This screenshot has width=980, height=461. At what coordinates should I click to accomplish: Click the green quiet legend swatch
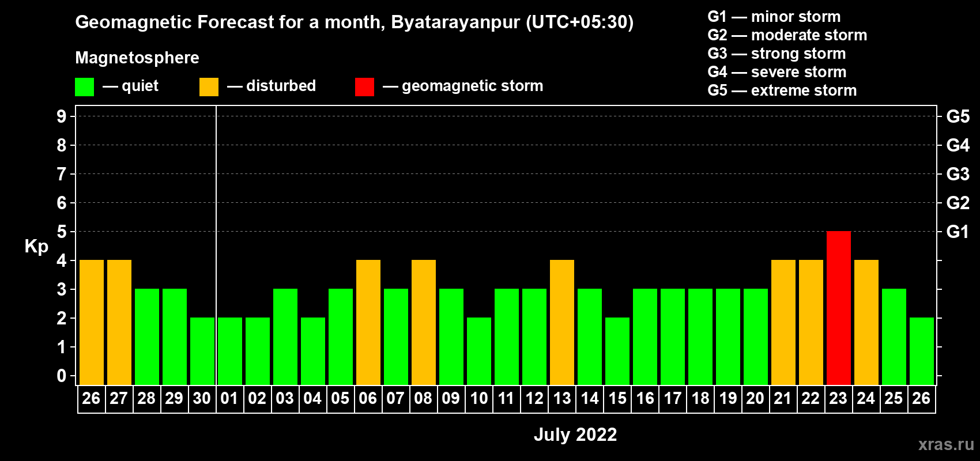tap(84, 87)
